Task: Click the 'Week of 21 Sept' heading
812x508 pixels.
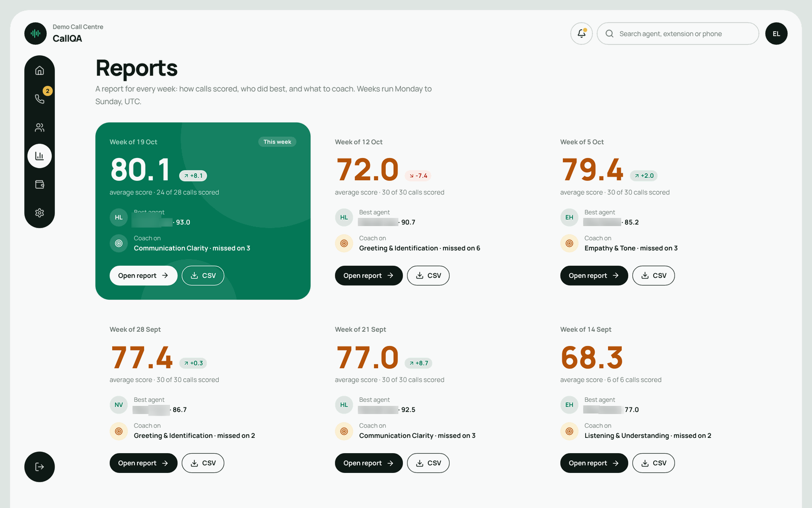Action: point(360,329)
